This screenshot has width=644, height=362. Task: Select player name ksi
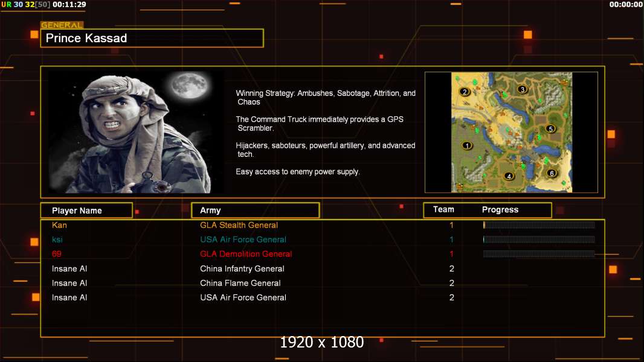point(57,240)
